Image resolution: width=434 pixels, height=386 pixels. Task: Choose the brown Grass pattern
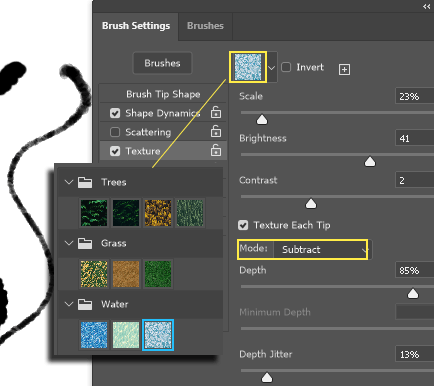126,274
